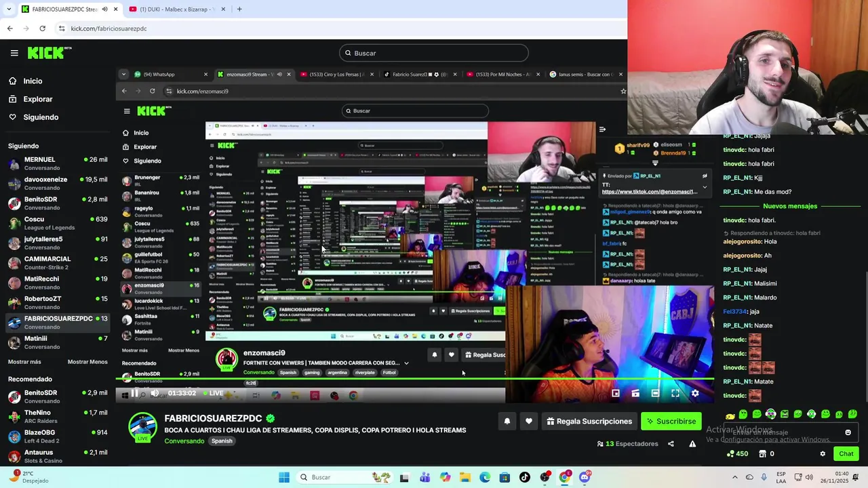The width and height of the screenshot is (868, 488).
Task: Click the green stream progress bar
Action: pos(415,378)
